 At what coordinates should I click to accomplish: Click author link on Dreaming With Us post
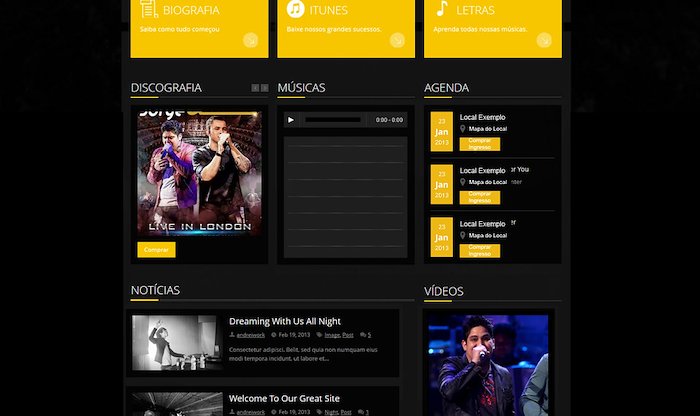[x=250, y=335]
